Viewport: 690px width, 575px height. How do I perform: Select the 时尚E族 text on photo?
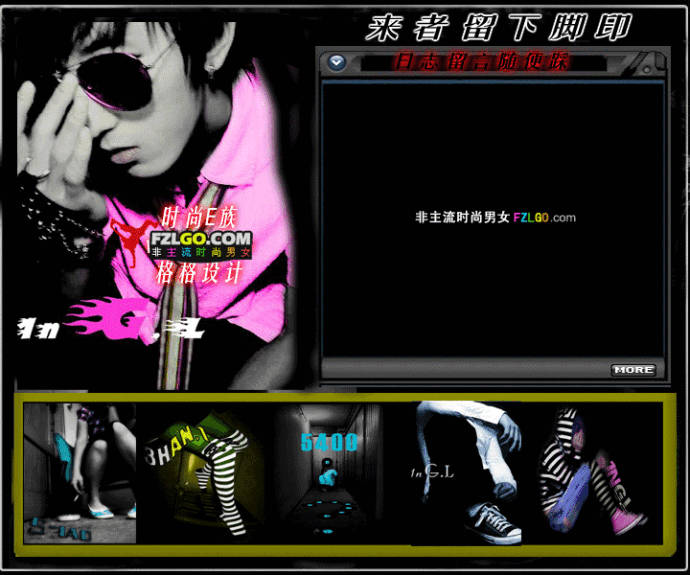point(199,217)
